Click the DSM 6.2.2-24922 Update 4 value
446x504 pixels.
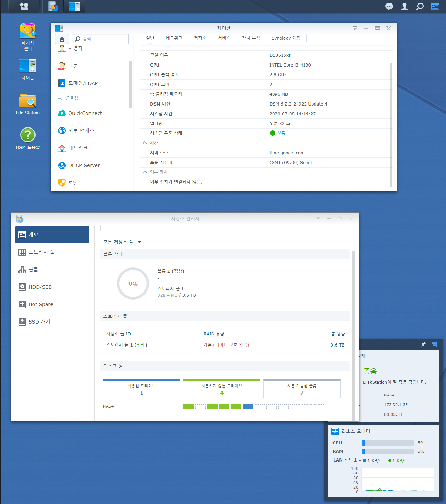298,104
